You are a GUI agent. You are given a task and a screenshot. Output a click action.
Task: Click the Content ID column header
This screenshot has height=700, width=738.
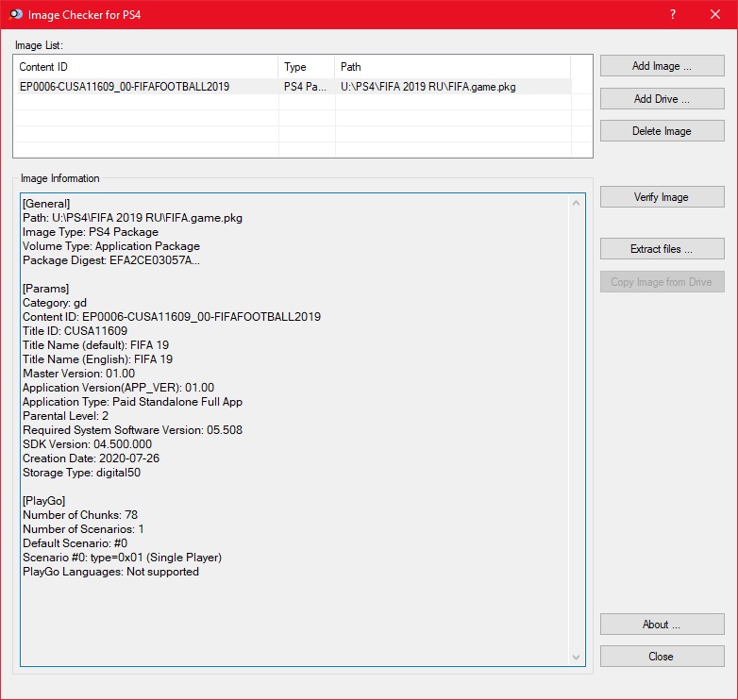click(146, 67)
